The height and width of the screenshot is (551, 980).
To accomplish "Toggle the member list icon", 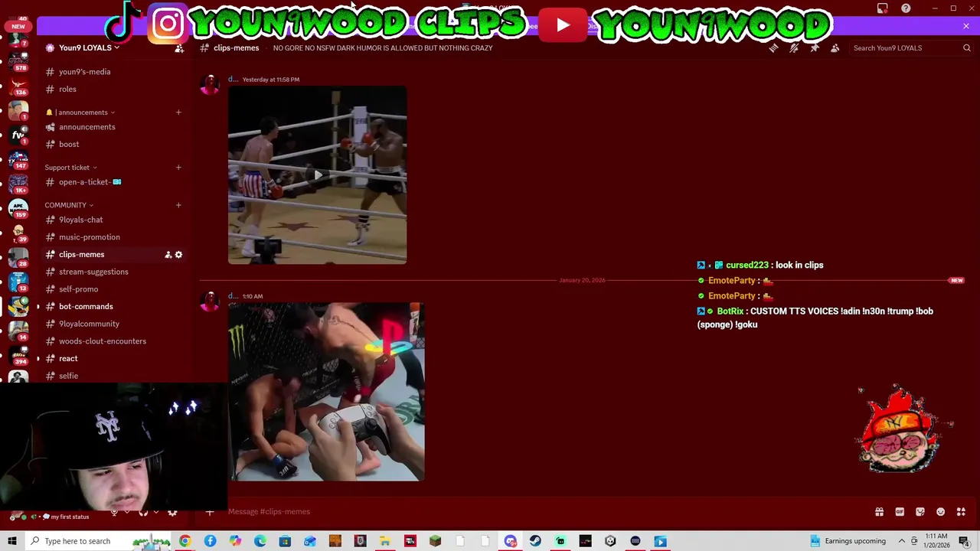I will coord(835,48).
